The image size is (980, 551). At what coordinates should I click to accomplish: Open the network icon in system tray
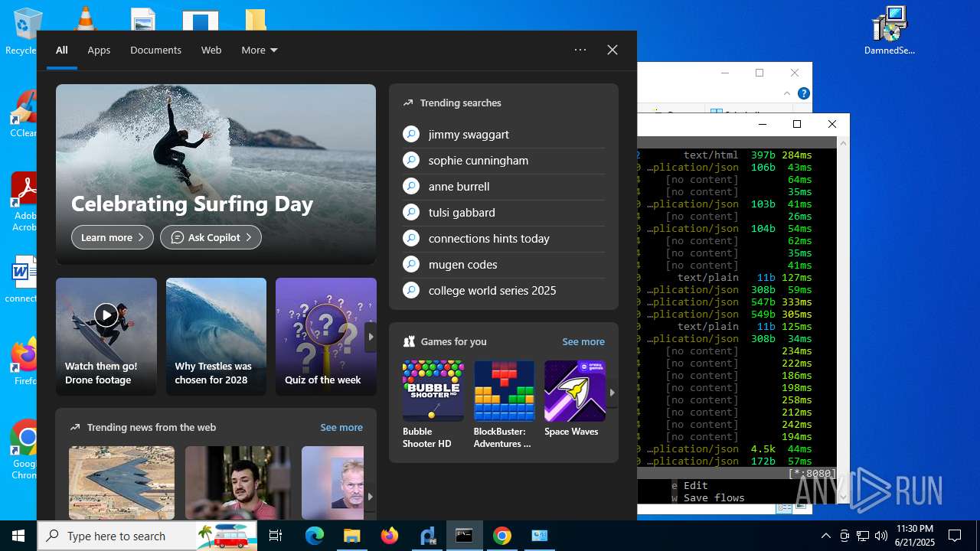tap(862, 536)
